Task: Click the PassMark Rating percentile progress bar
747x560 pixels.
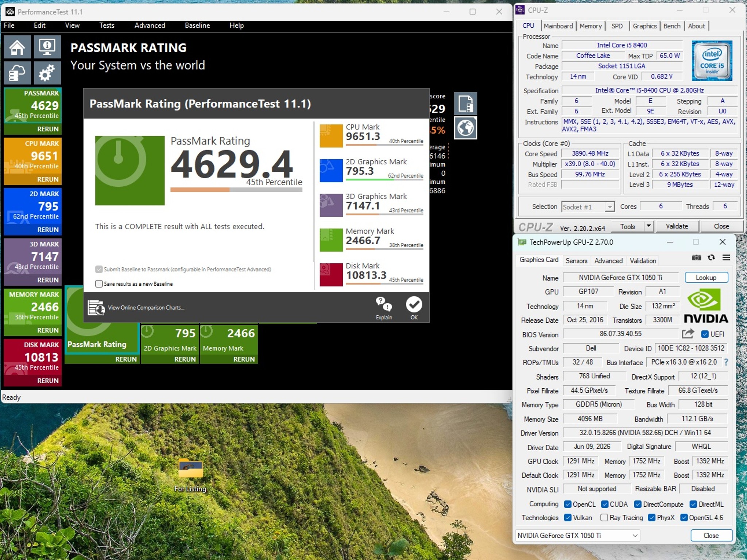Action: click(236, 190)
